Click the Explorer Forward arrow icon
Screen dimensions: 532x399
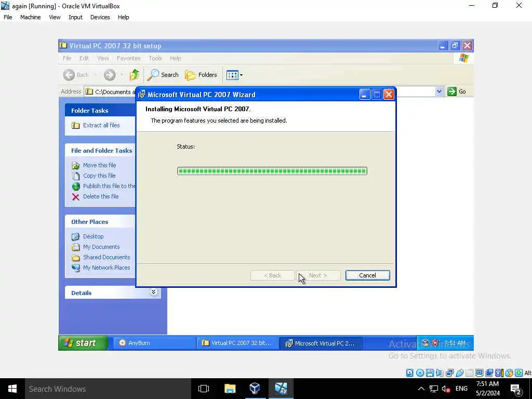pyautogui.click(x=110, y=75)
